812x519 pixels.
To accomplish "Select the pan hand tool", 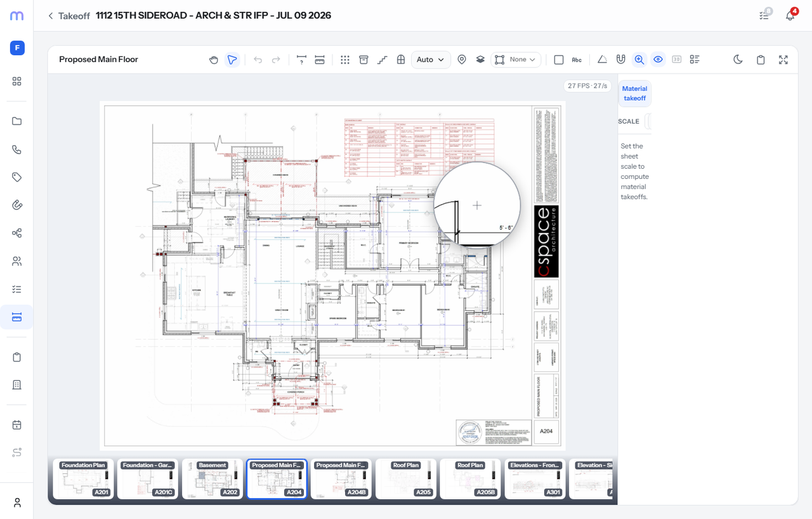I will tap(214, 60).
